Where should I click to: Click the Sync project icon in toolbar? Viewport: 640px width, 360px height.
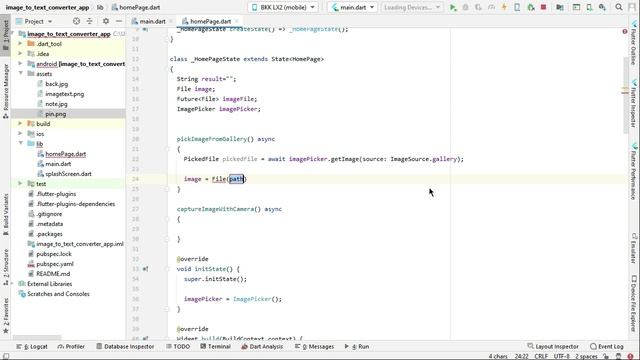point(576,7)
